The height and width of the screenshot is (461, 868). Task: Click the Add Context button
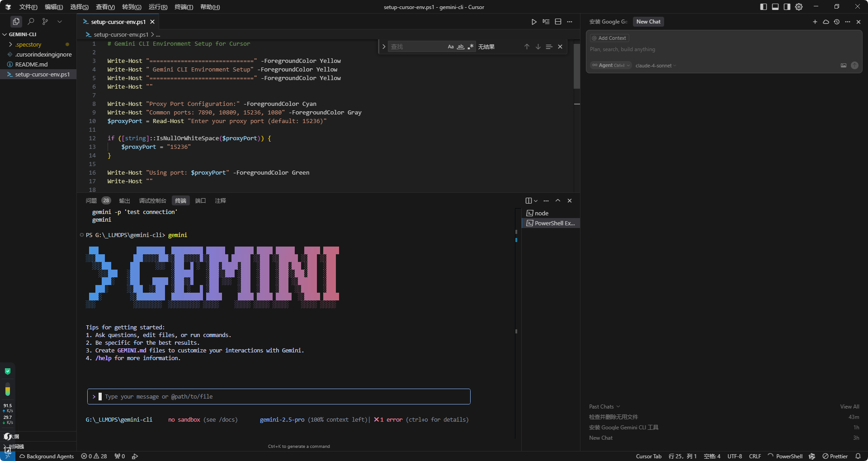(x=609, y=38)
